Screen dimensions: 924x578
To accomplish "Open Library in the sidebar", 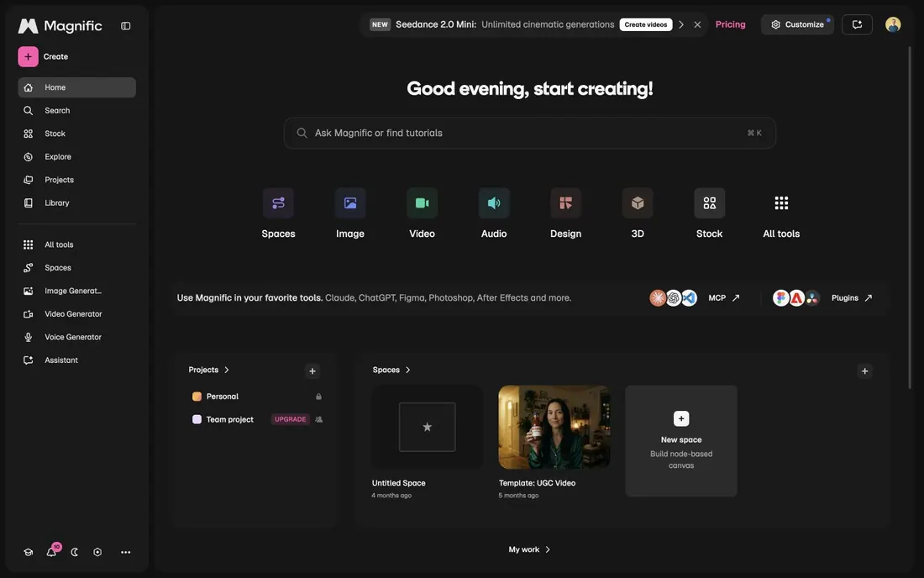I will tap(76, 202).
